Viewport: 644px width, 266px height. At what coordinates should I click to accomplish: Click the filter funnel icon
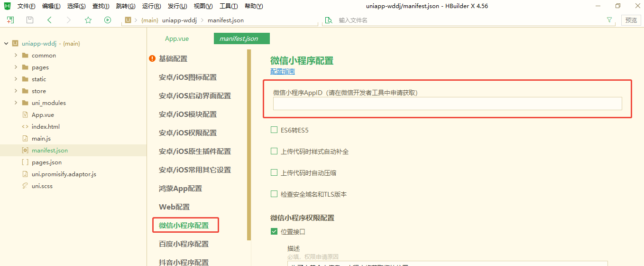[609, 20]
